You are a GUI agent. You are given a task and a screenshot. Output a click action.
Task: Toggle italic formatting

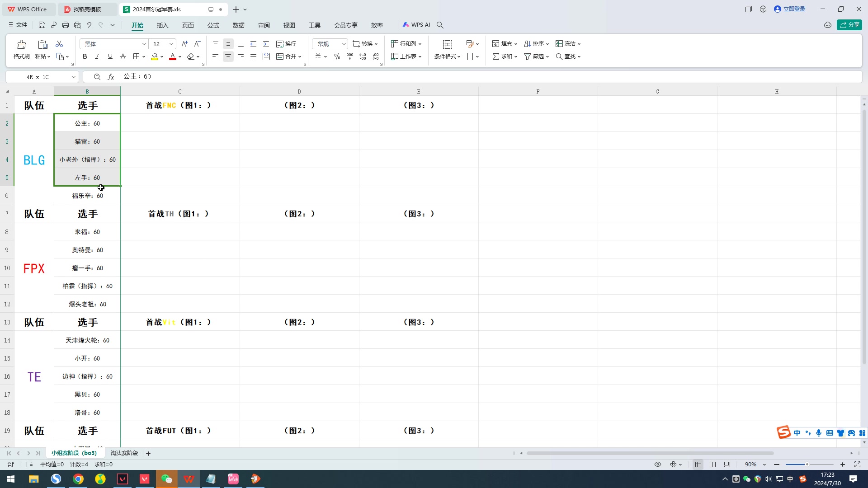point(97,56)
